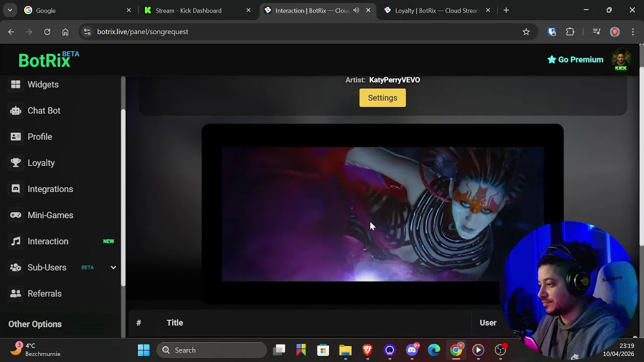The height and width of the screenshot is (362, 644).
Task: Open a new browser tab
Action: pyautogui.click(x=506, y=10)
